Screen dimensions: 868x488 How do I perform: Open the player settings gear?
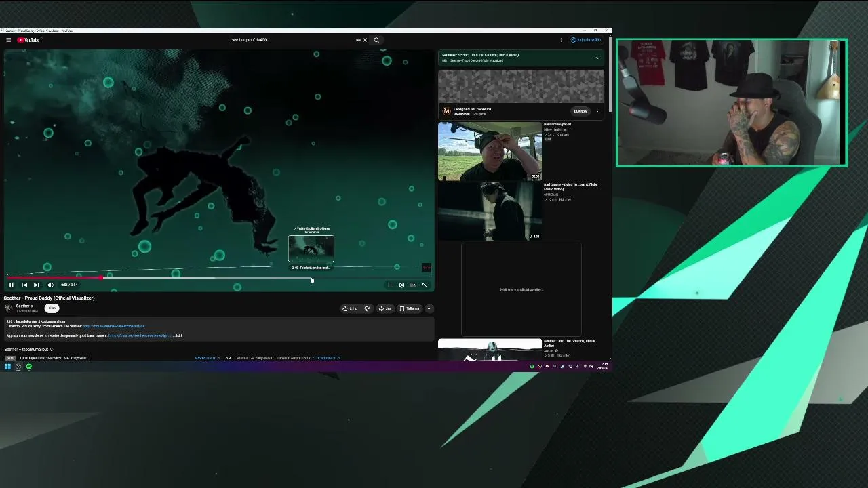(x=401, y=285)
